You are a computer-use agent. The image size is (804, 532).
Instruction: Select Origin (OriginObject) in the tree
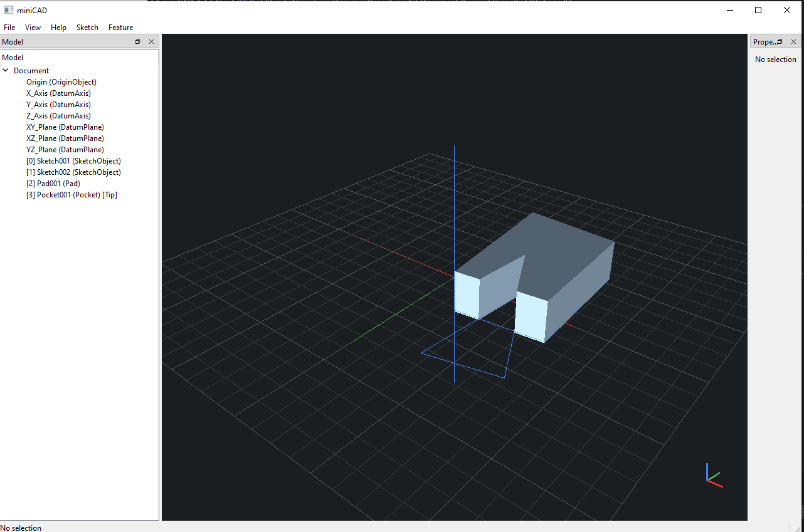(61, 82)
